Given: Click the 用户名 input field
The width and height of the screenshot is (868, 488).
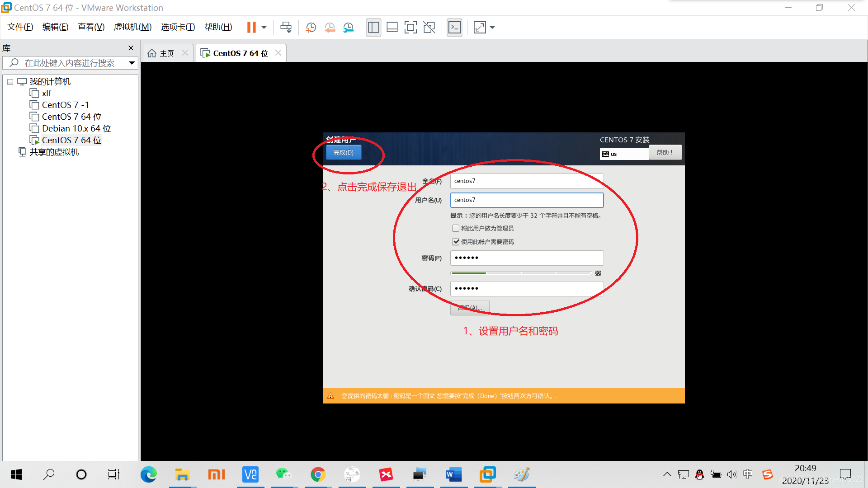Looking at the screenshot, I should 527,200.
